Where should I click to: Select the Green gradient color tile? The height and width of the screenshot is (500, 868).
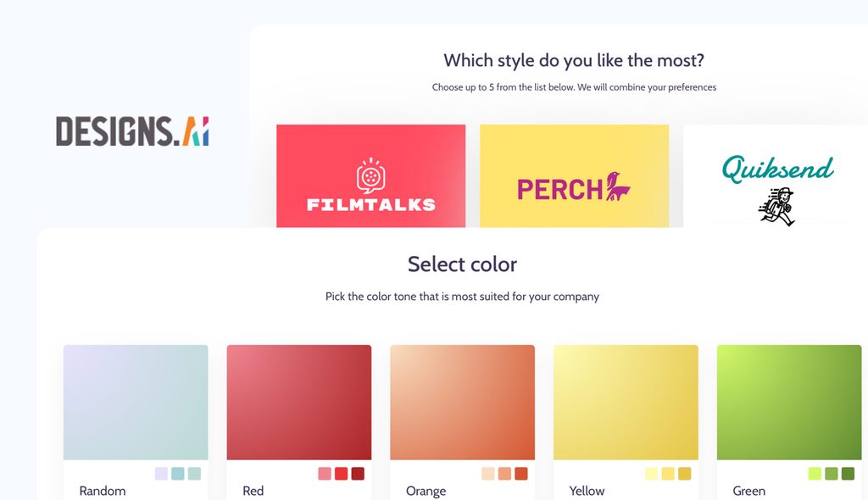789,402
